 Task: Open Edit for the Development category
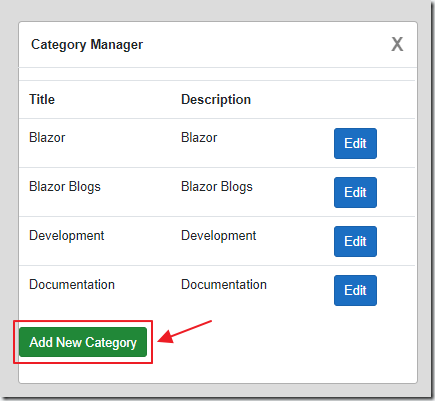pyautogui.click(x=355, y=241)
